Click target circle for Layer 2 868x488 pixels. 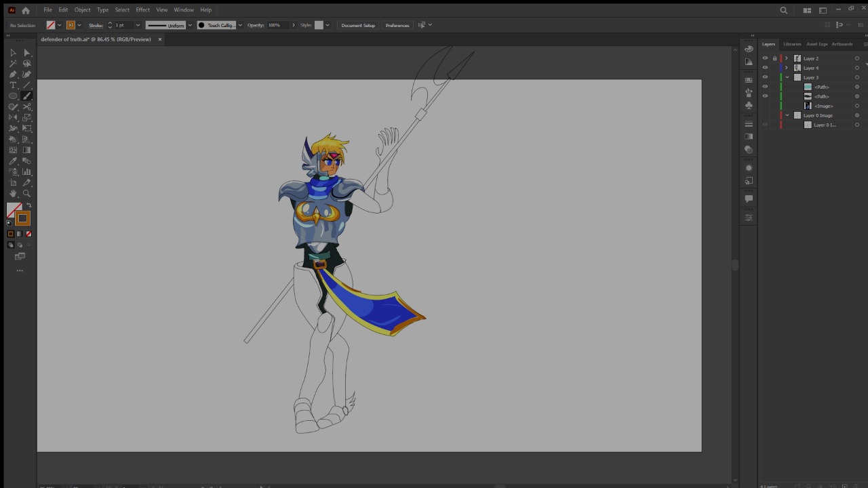click(857, 58)
